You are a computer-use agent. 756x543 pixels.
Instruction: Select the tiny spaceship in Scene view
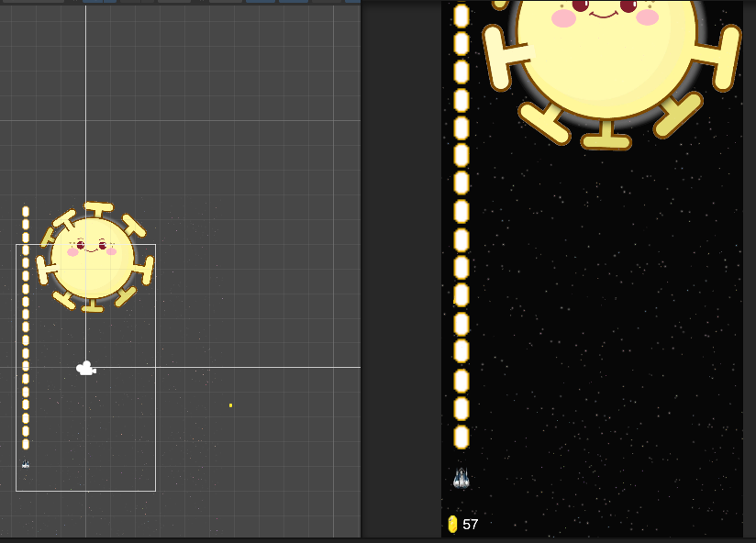pos(26,464)
